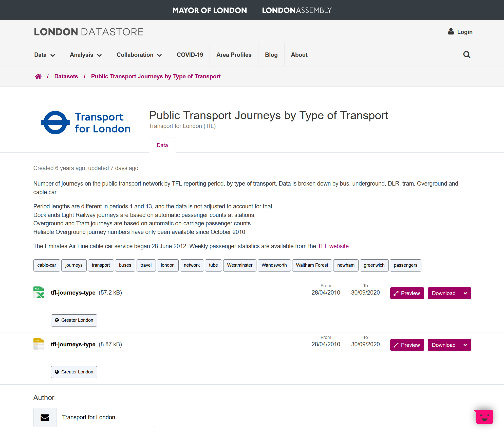Open the XLS tfl-journeys-type file name

tap(73, 293)
